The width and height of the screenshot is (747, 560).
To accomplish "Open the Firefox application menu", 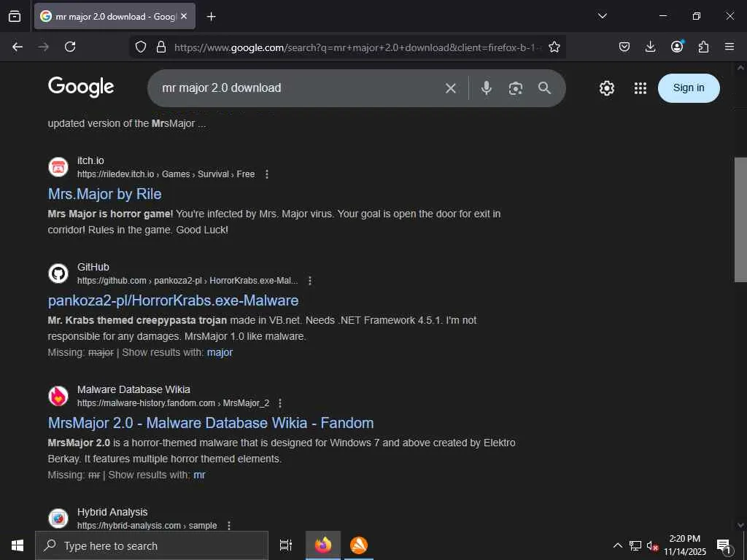I will click(729, 47).
